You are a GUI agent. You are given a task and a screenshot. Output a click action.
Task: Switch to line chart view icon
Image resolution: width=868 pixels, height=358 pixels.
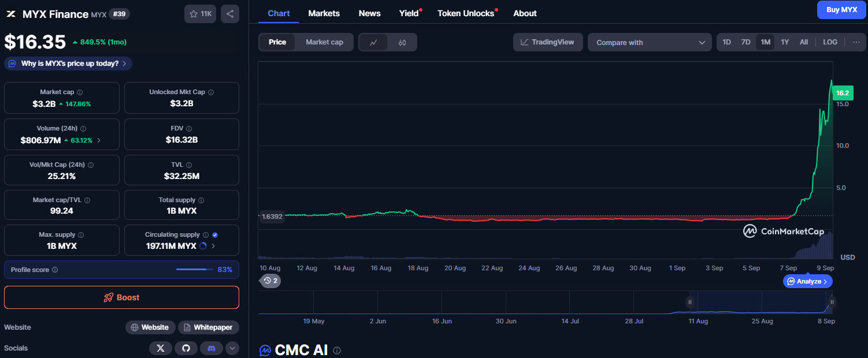(374, 42)
